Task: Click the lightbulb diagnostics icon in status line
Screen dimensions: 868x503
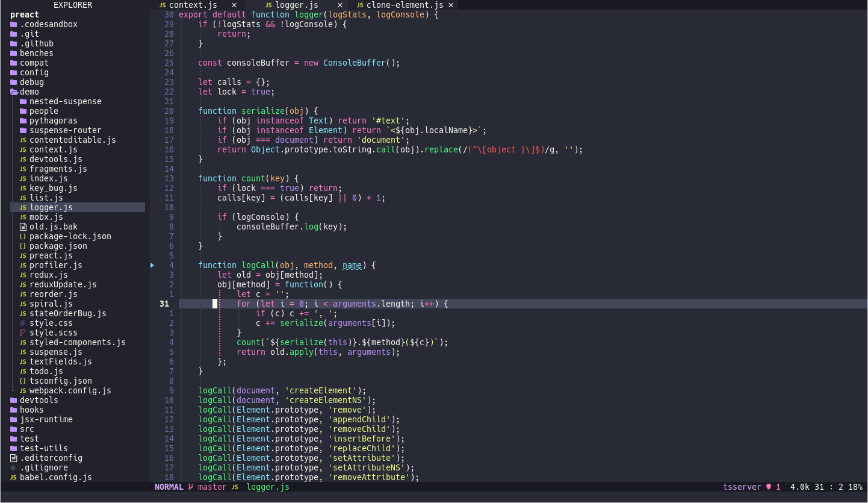Action: pos(769,487)
